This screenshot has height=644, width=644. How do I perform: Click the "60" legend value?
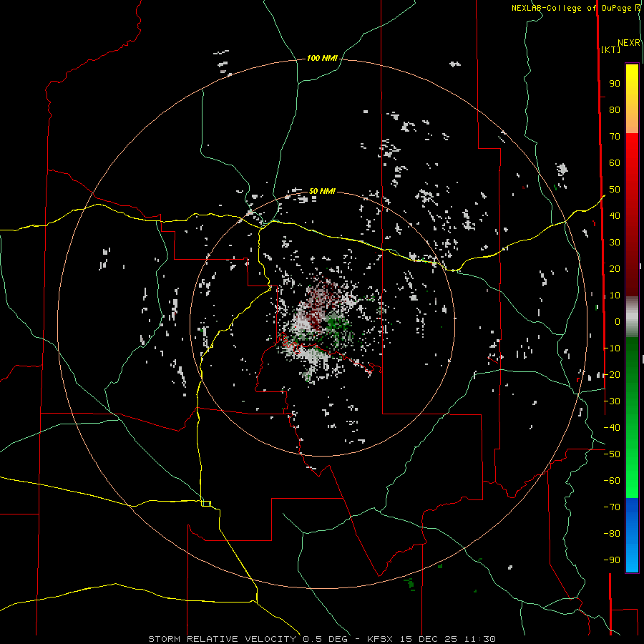pos(615,162)
